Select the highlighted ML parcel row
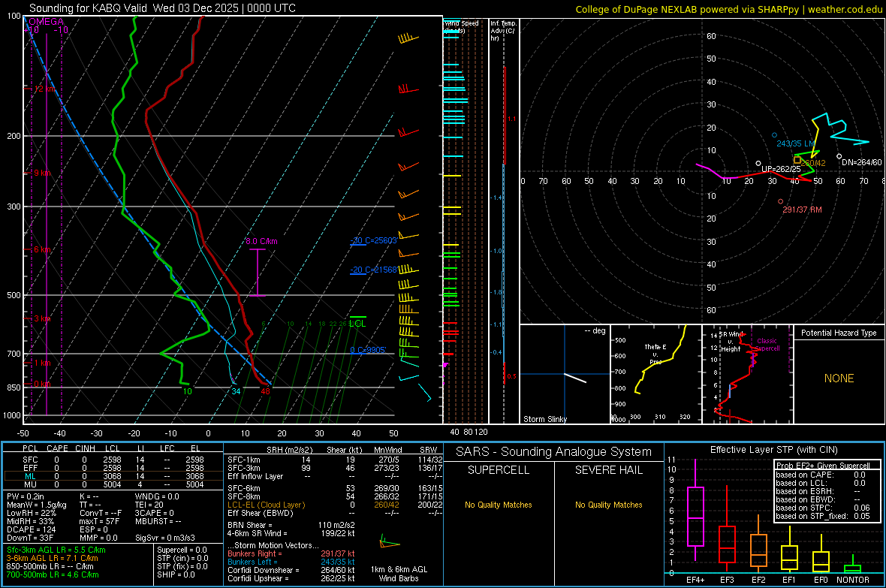The image size is (886, 588). pyautogui.click(x=113, y=476)
